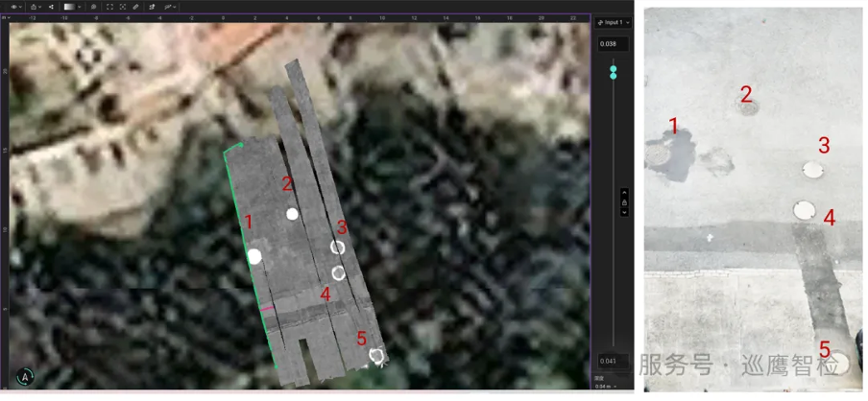Toggle the depth range lock icon
This screenshot has width=868, height=401.
[x=625, y=203]
